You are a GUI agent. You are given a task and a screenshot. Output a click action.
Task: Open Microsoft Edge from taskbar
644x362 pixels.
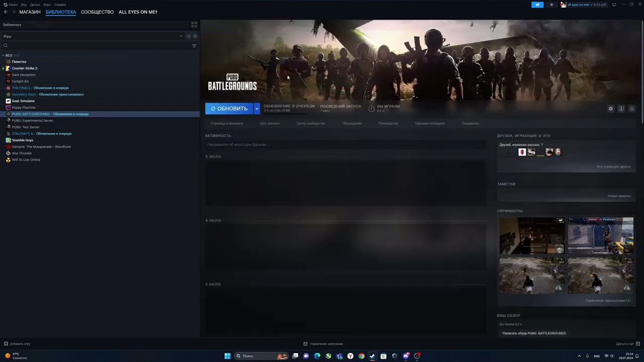tap(317, 356)
